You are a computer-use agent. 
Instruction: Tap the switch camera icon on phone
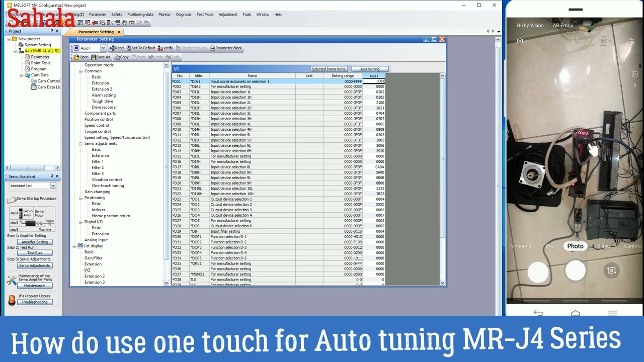pyautogui.click(x=612, y=270)
